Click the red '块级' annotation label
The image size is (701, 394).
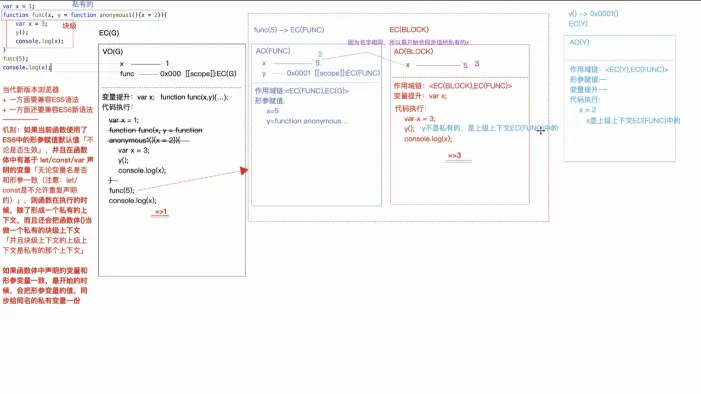click(69, 26)
